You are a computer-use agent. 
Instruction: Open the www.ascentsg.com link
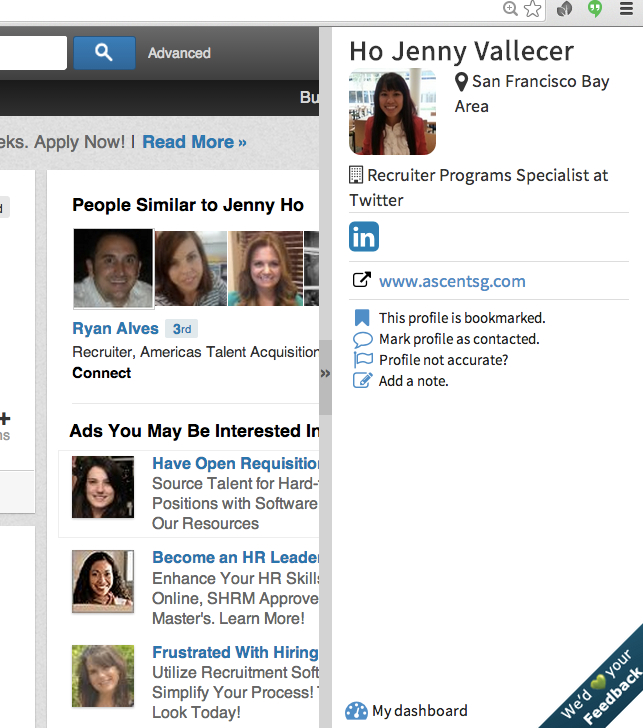tap(451, 281)
